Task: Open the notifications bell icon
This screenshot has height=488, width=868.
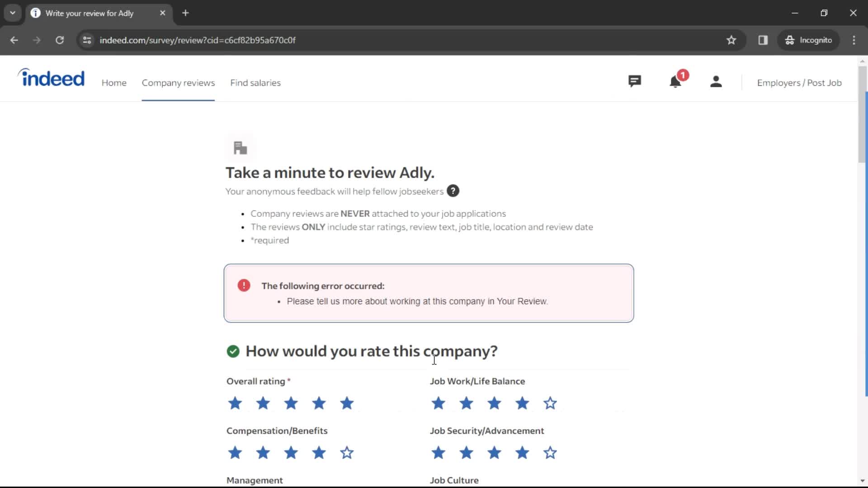Action: [675, 82]
